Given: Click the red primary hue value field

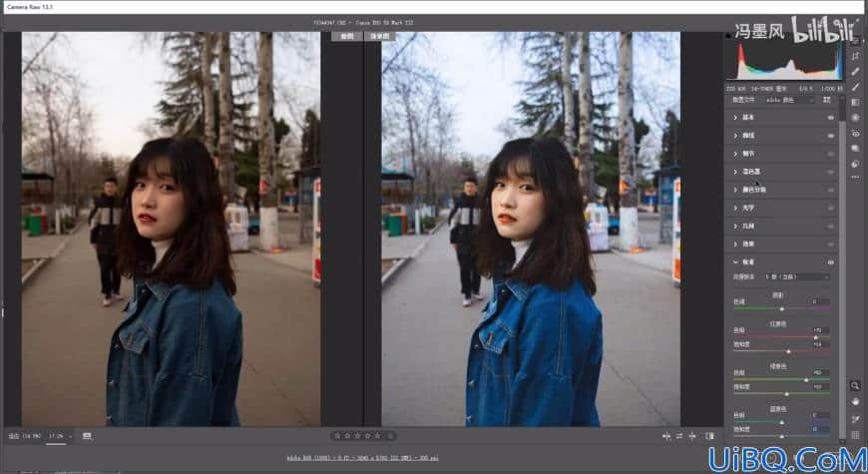Looking at the screenshot, I should [819, 330].
